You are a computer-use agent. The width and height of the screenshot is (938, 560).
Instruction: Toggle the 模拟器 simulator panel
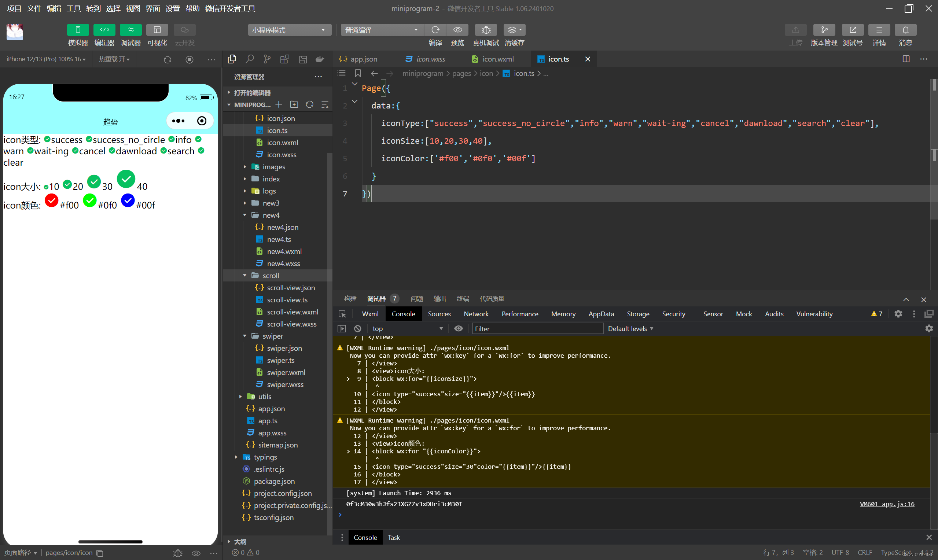tap(78, 30)
